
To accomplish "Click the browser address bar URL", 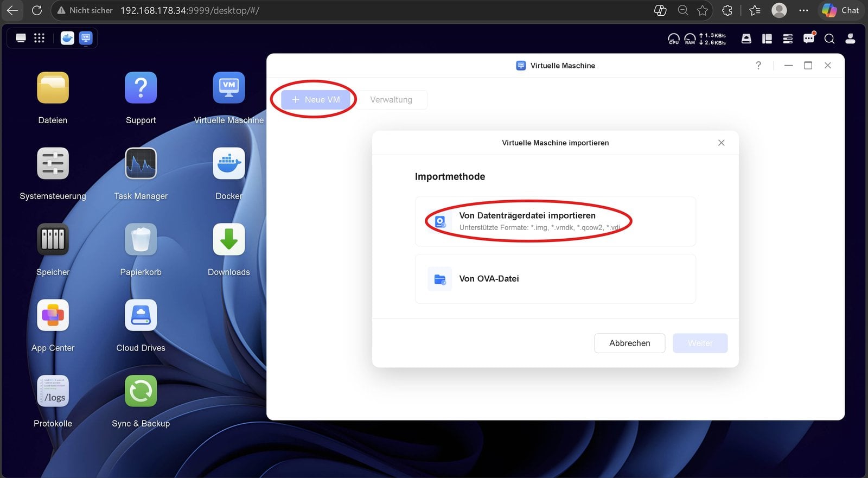I will [x=190, y=10].
